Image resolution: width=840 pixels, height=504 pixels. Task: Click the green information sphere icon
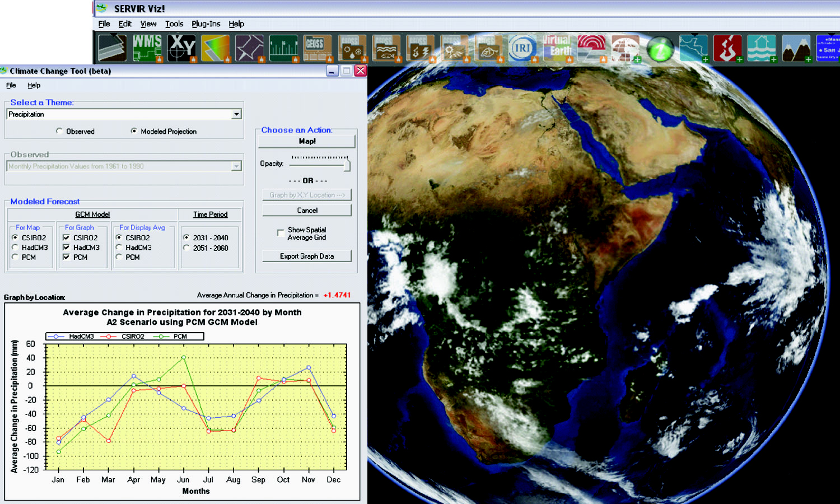pos(660,49)
